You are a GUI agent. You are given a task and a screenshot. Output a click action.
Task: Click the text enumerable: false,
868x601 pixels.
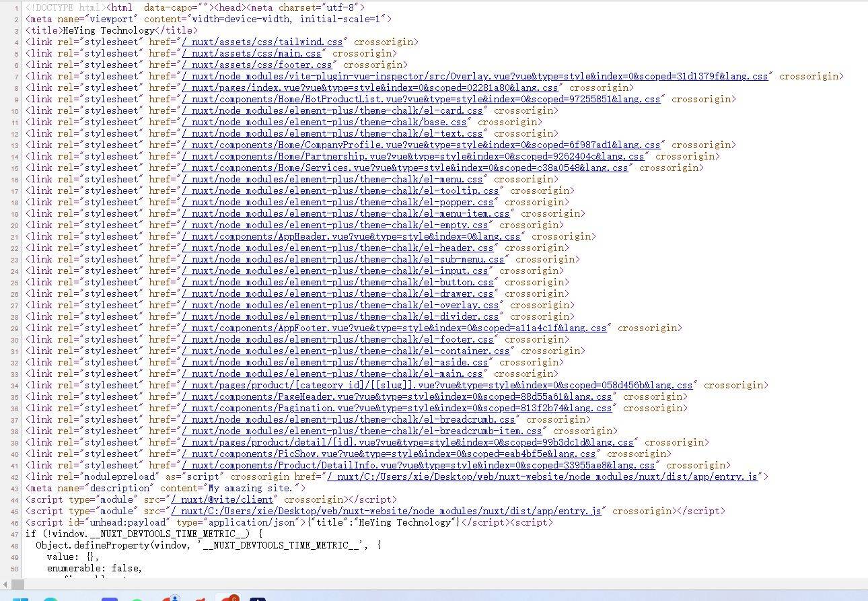(94, 568)
